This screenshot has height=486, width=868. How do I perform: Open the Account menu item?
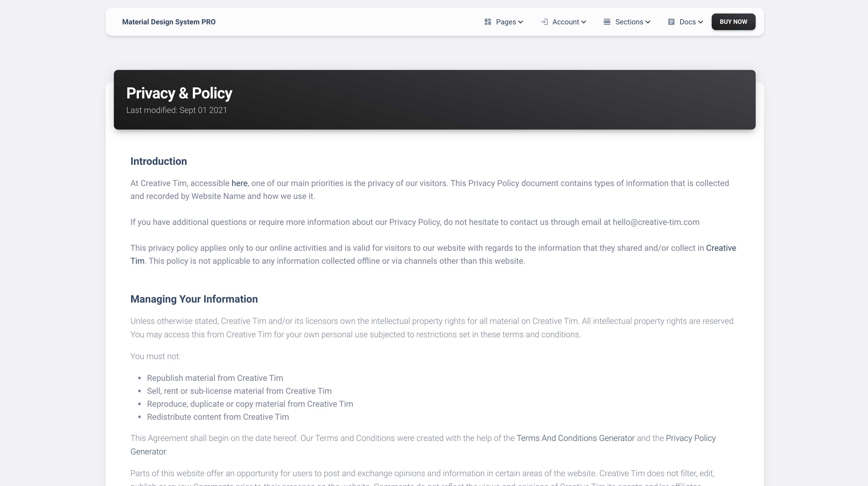(x=565, y=22)
